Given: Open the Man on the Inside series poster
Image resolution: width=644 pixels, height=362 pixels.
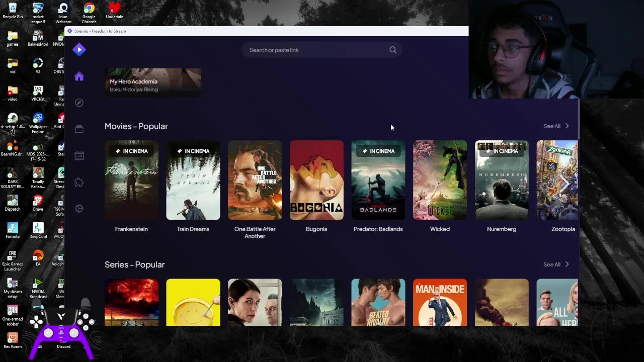Looking at the screenshot, I should click(x=440, y=302).
